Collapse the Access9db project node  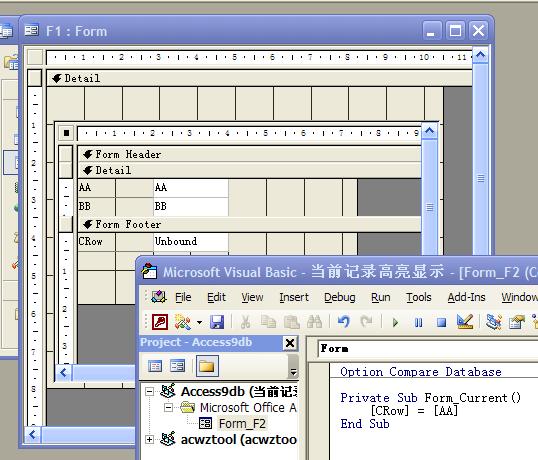[149, 391]
